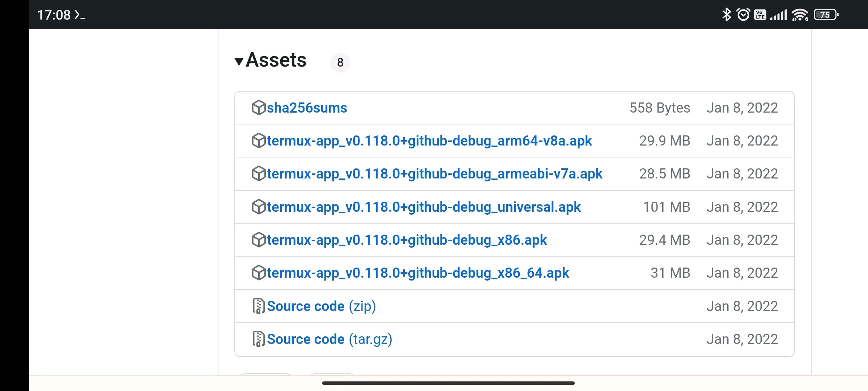Click the 101 MB size text

click(667, 207)
